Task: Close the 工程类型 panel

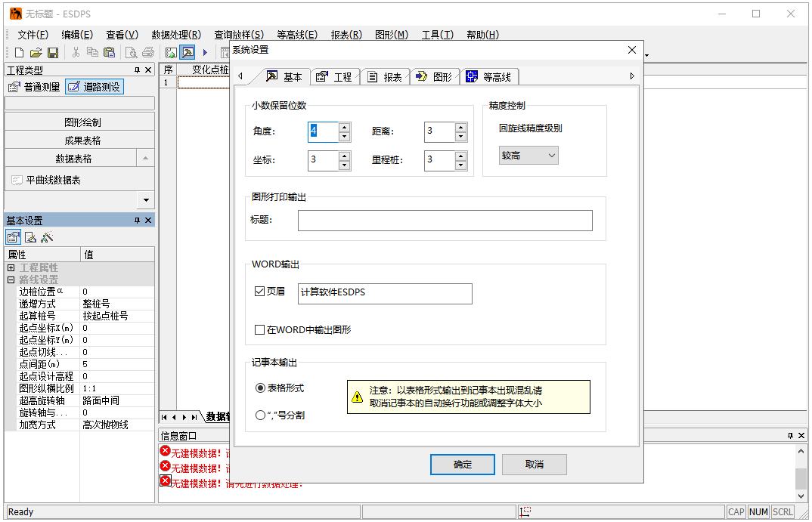Action: click(x=148, y=69)
